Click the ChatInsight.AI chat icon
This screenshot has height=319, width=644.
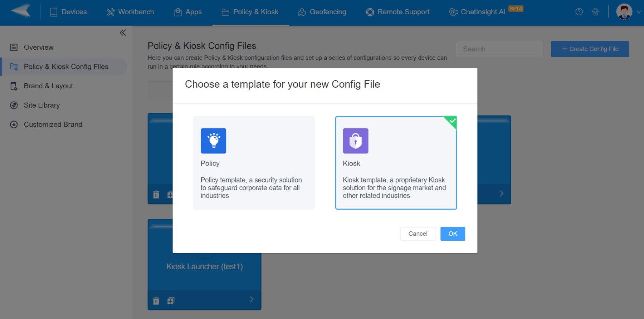click(x=453, y=12)
